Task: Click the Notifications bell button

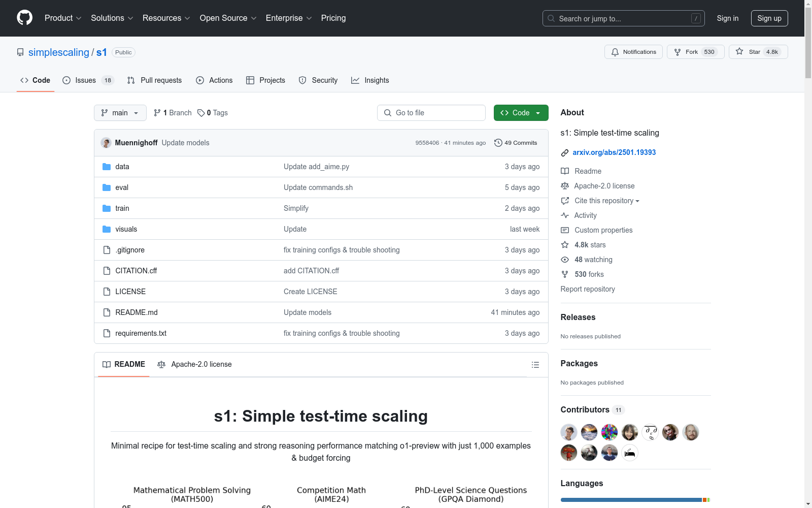Action: pyautogui.click(x=633, y=52)
